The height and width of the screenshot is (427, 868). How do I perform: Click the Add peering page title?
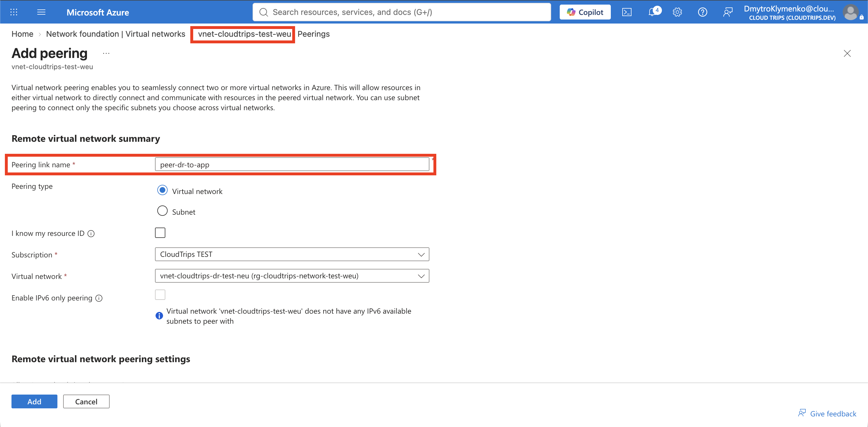click(50, 53)
